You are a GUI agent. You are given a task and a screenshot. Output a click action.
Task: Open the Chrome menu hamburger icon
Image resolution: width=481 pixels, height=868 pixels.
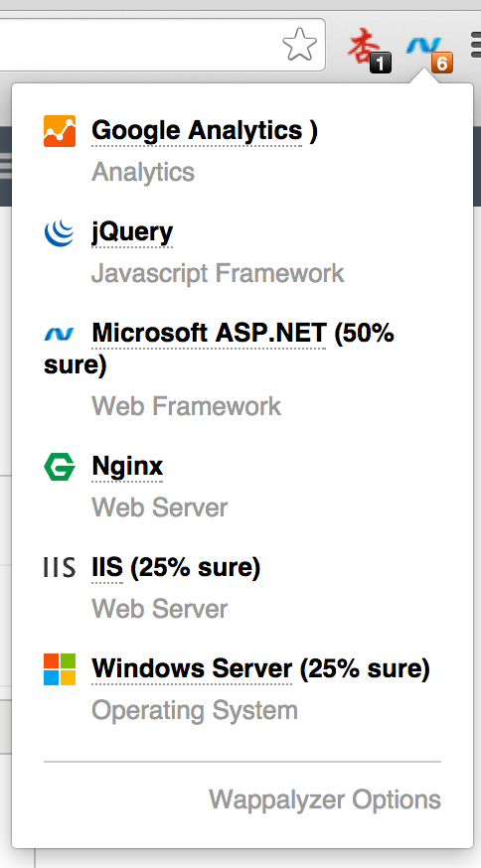475,45
